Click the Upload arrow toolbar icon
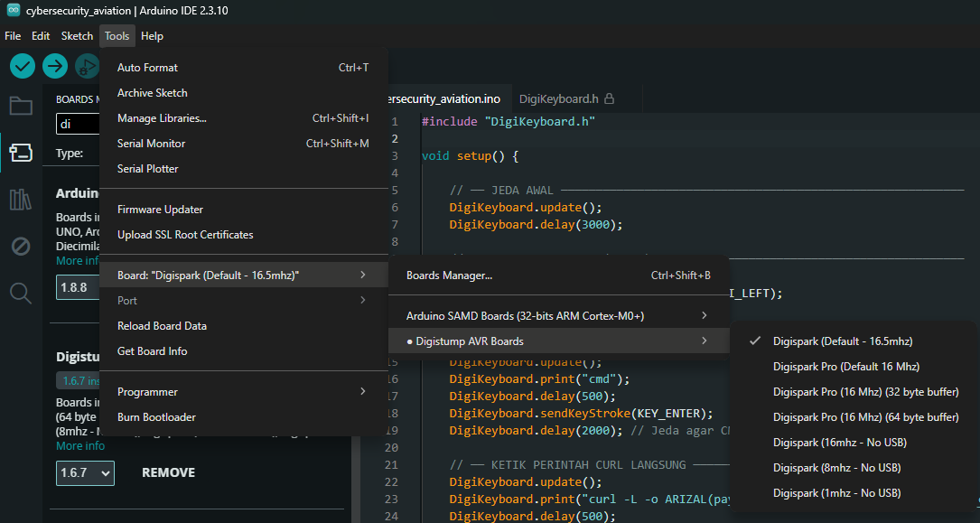Image resolution: width=980 pixels, height=523 pixels. (x=55, y=66)
